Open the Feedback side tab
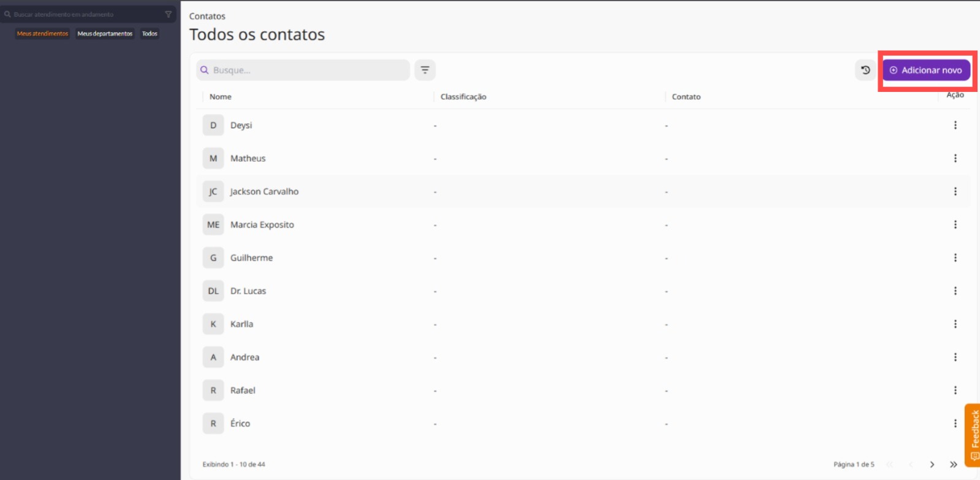This screenshot has height=480, width=980. (973, 435)
